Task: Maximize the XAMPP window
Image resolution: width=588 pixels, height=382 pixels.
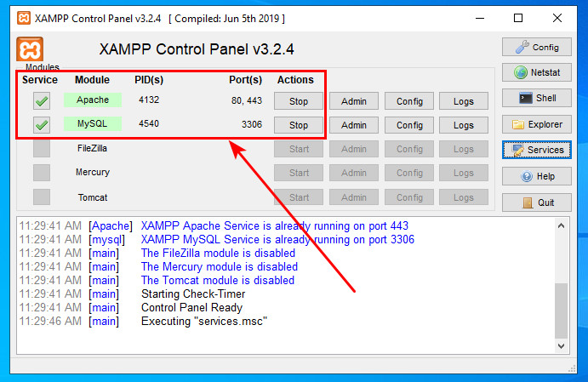Action: coord(518,18)
